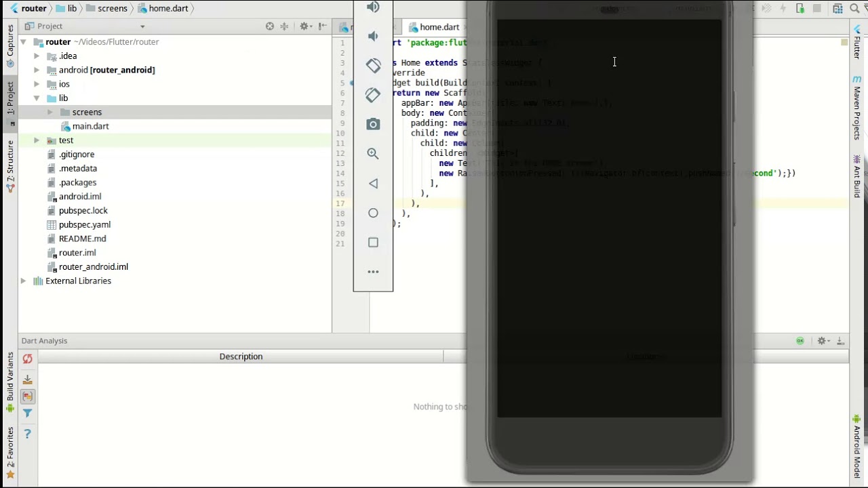Click screens breadcrumb in navigation bar
The height and width of the screenshot is (488, 868).
coord(106,8)
